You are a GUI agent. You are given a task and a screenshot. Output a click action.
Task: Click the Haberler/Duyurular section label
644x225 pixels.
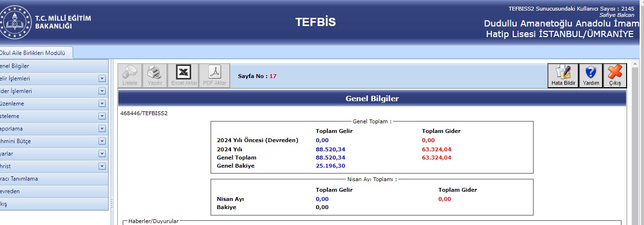[x=154, y=221]
